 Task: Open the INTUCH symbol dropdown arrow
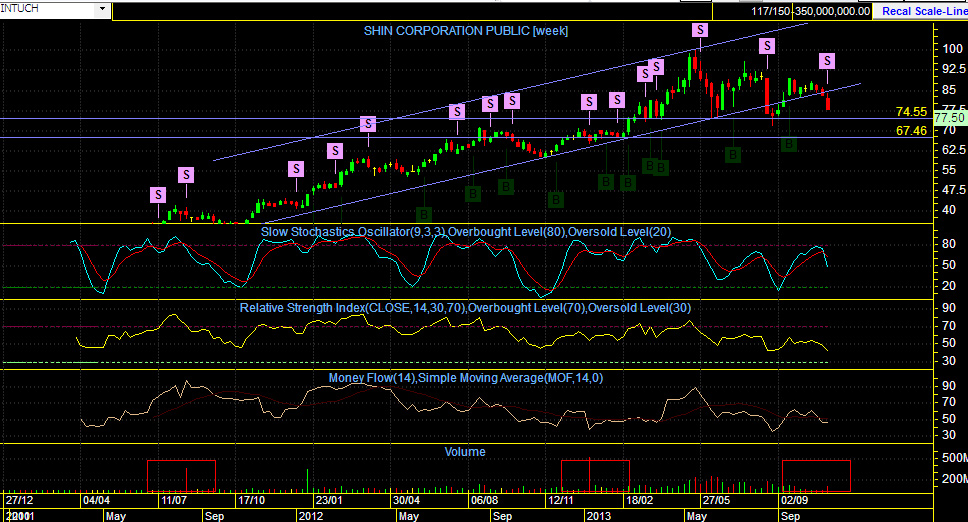pyautogui.click(x=102, y=9)
